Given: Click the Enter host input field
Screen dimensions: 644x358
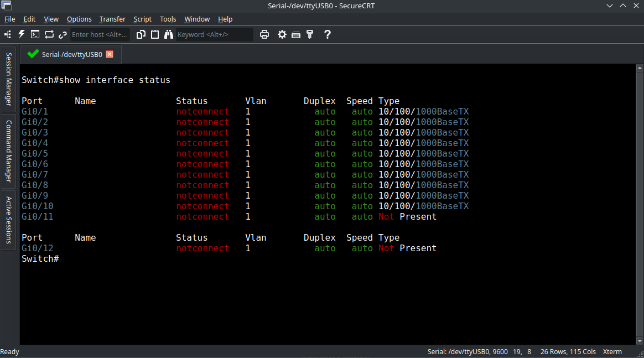Looking at the screenshot, I should [100, 34].
